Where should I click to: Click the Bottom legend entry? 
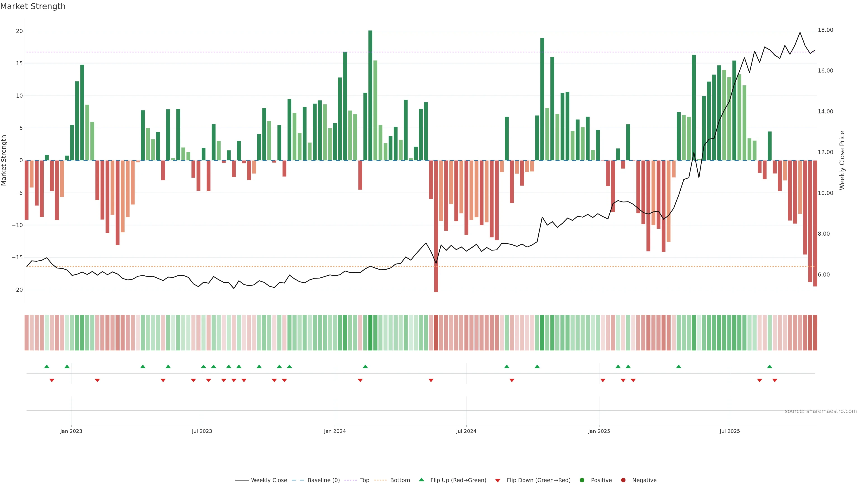click(x=400, y=480)
